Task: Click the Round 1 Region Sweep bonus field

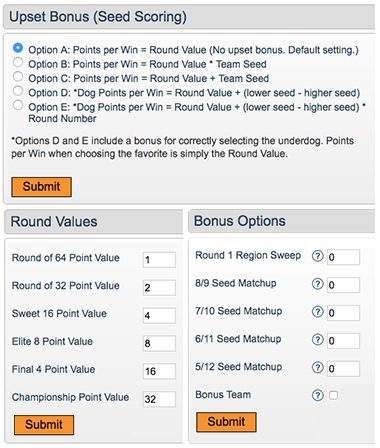Action: (343, 257)
